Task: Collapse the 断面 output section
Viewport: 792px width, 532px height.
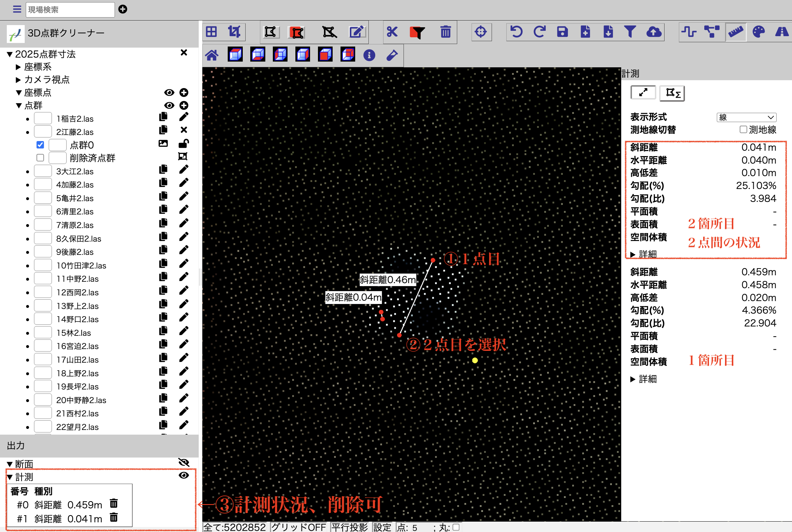Action: (10, 464)
